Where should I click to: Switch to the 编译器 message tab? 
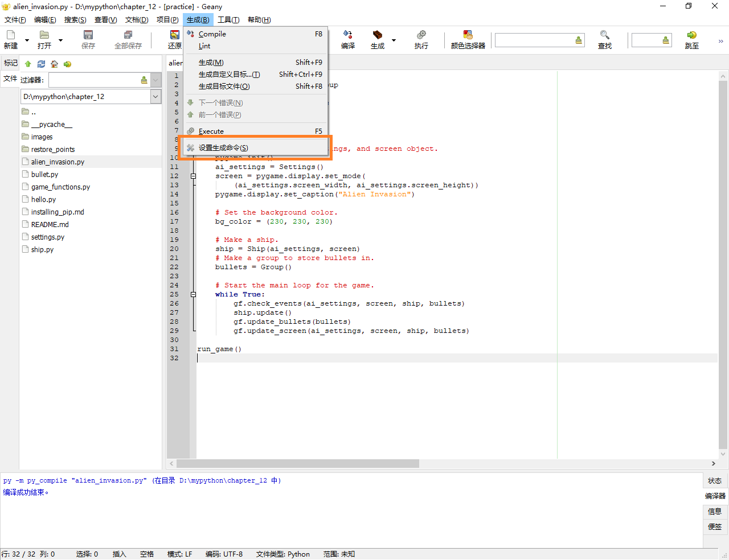click(x=715, y=496)
